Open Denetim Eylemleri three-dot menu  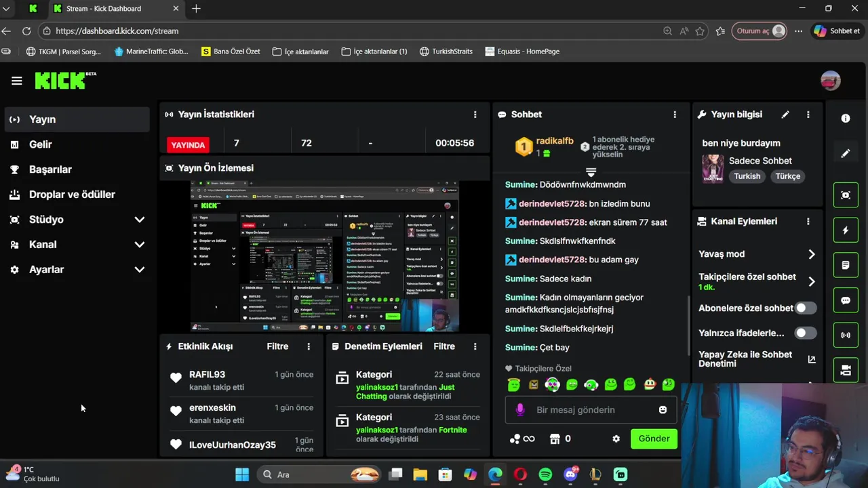(475, 346)
